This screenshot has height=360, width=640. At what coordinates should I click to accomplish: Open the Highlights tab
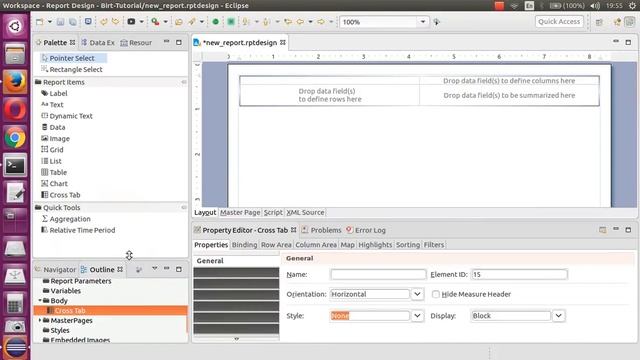pos(375,245)
